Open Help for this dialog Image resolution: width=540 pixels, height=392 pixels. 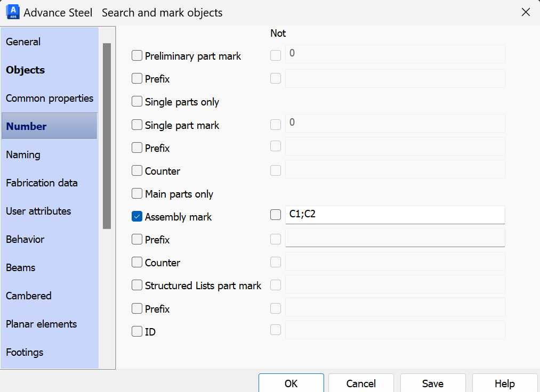pyautogui.click(x=504, y=383)
